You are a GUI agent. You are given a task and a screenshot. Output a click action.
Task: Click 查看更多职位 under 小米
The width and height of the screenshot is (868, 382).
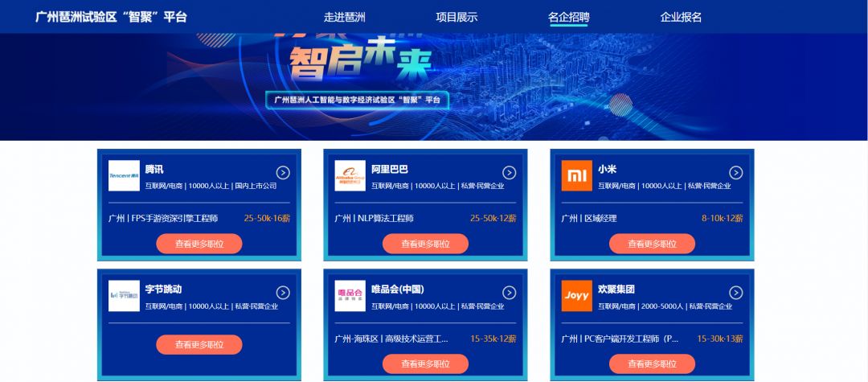click(652, 244)
